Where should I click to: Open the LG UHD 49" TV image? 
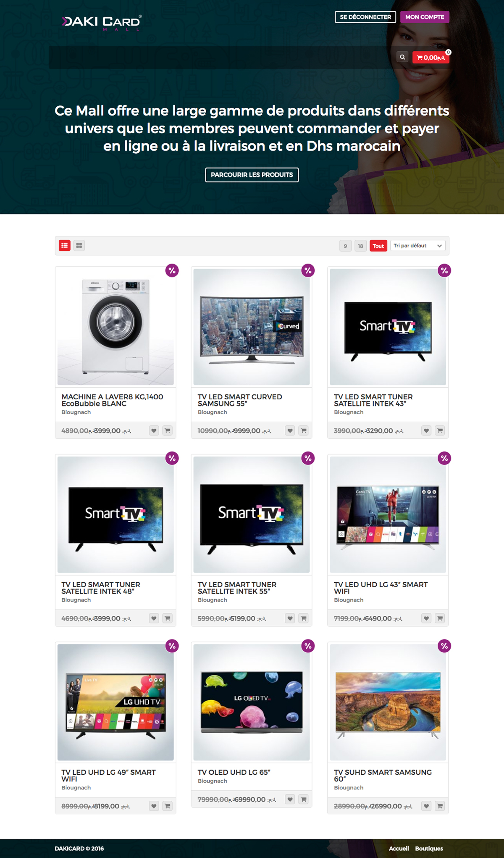[x=115, y=702]
